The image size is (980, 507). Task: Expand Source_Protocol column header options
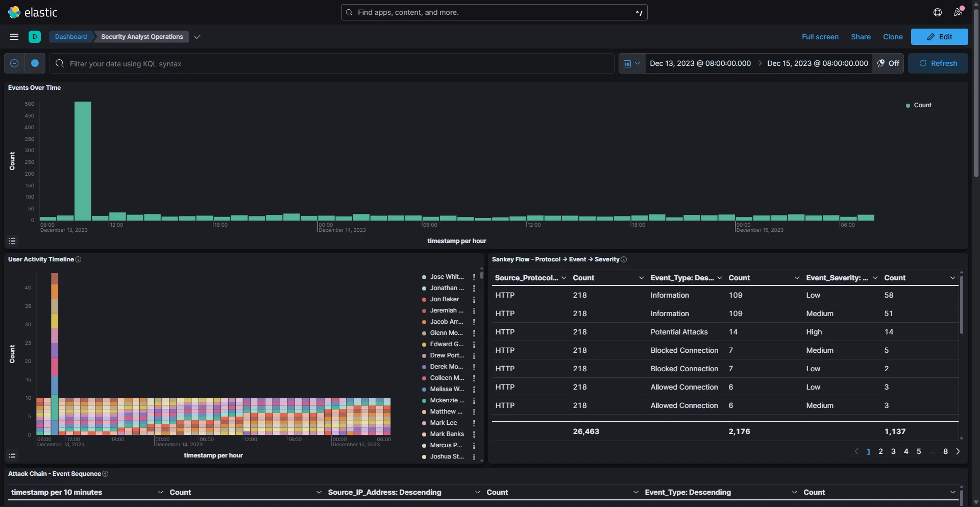(563, 278)
